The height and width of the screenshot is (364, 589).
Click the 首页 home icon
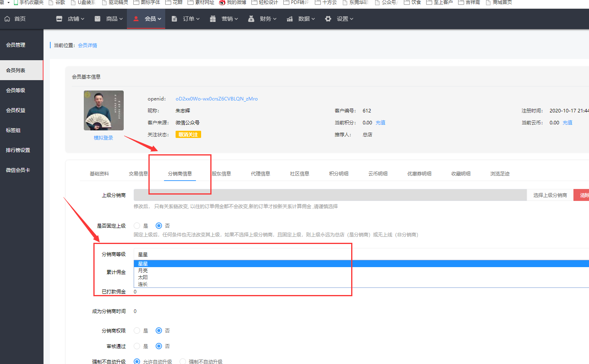pos(7,19)
